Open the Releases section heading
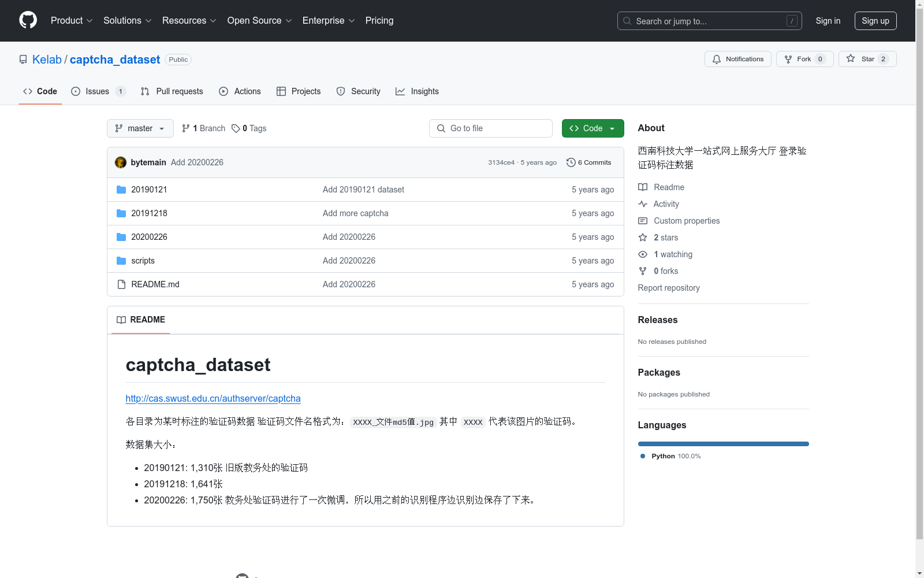The image size is (924, 578). (658, 320)
